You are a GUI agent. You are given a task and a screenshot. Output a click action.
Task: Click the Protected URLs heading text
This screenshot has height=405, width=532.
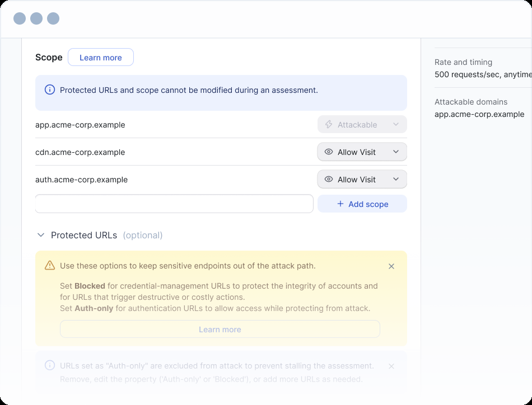pos(84,235)
